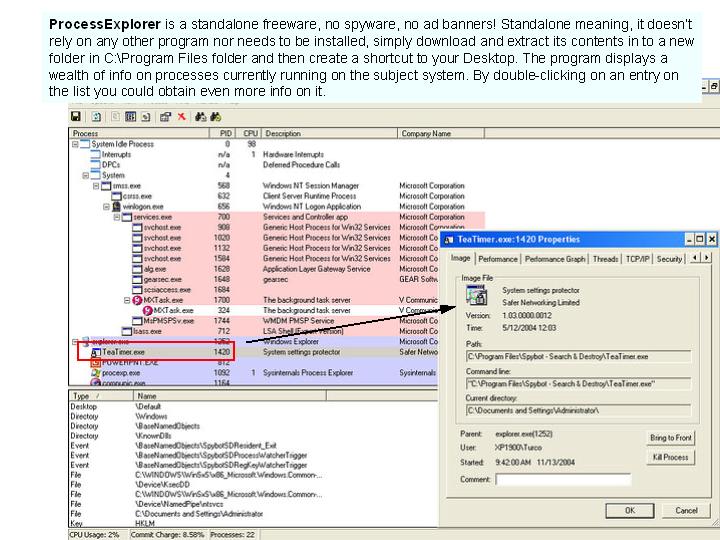Dismiss dialog with Cancel button
Screen dimensions: 720x540
pos(686,511)
